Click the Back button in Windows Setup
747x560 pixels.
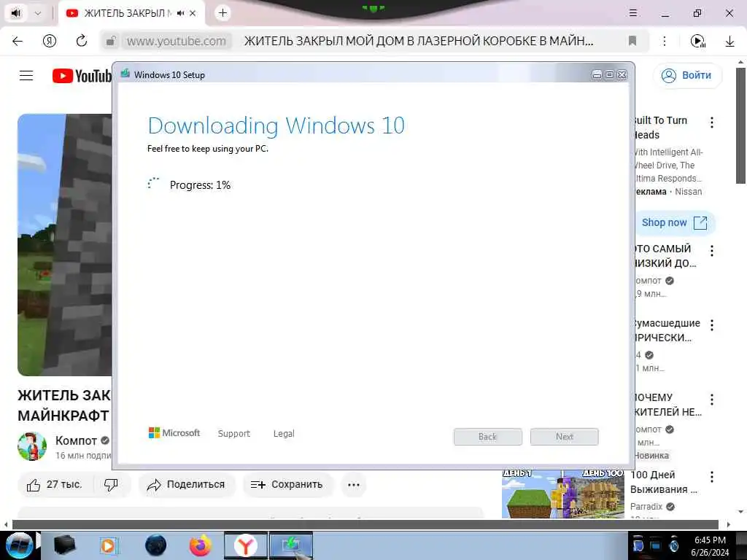pos(488,437)
